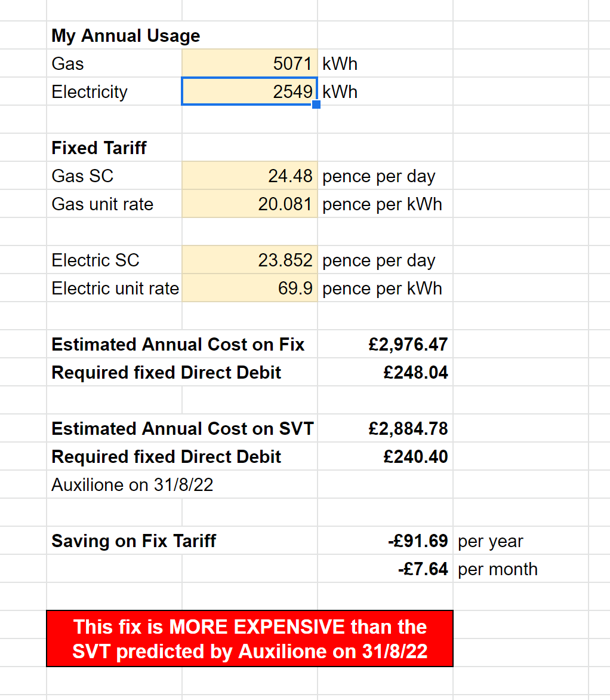Image resolution: width=610 pixels, height=700 pixels.
Task: Click the Gas usage value cell 5071
Action: tap(249, 64)
